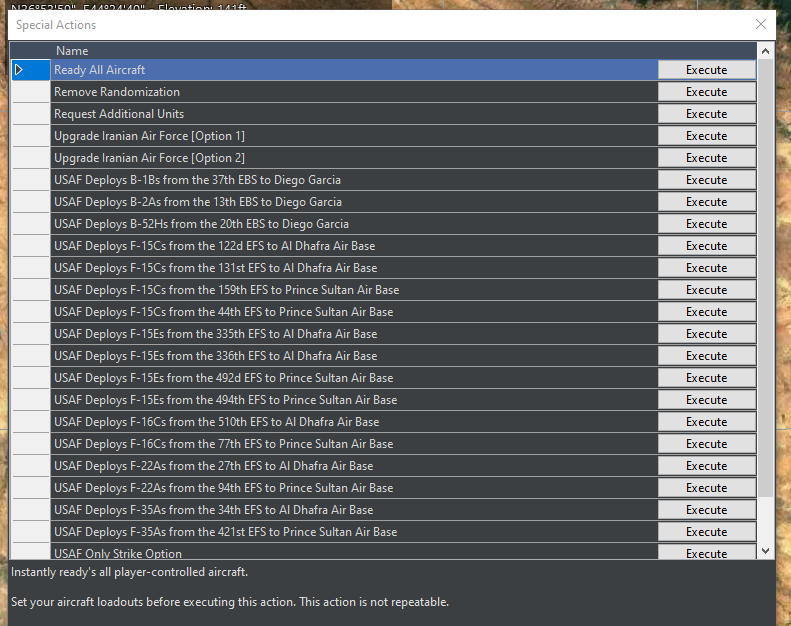Viewport: 791px width, 626px height.
Task: Select F-16Cs from the 510th EFS row
Action: (354, 422)
